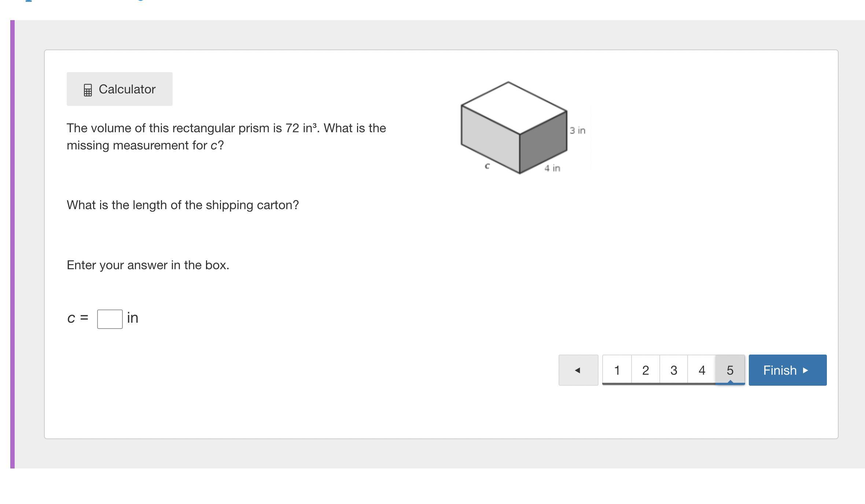Click the shipping carton question sentence
The height and width of the screenshot is (504, 865).
click(x=183, y=205)
